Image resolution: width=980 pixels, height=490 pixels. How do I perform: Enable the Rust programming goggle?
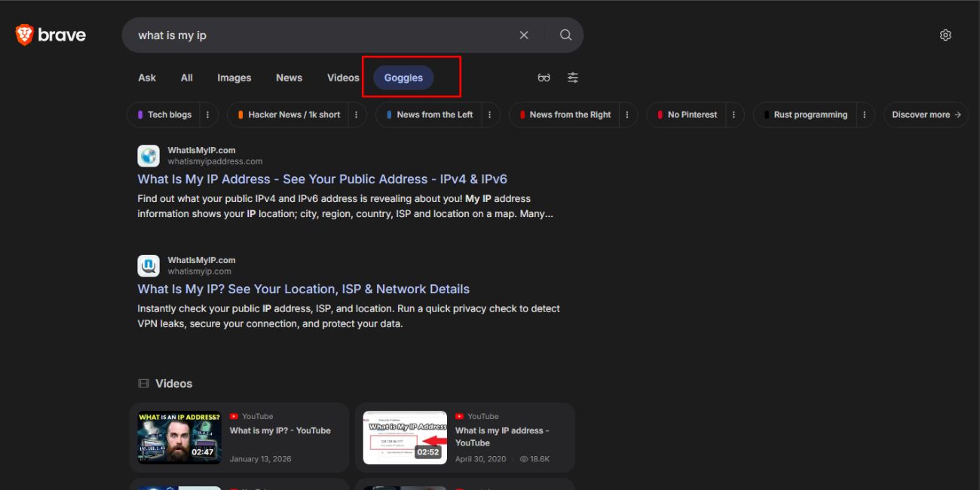tap(805, 115)
